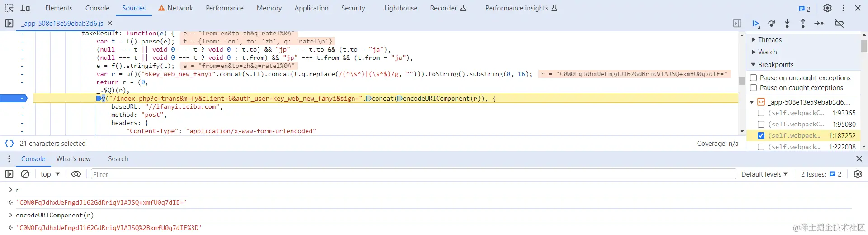
Task: Toggle the Sources navigator sidebar
Action: [x=9, y=23]
